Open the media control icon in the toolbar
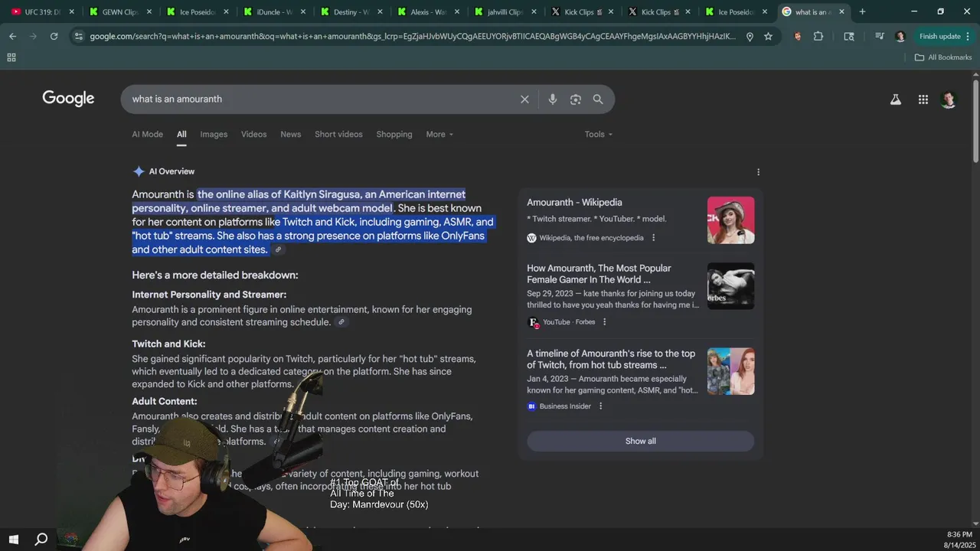The image size is (980, 551). [x=879, y=36]
